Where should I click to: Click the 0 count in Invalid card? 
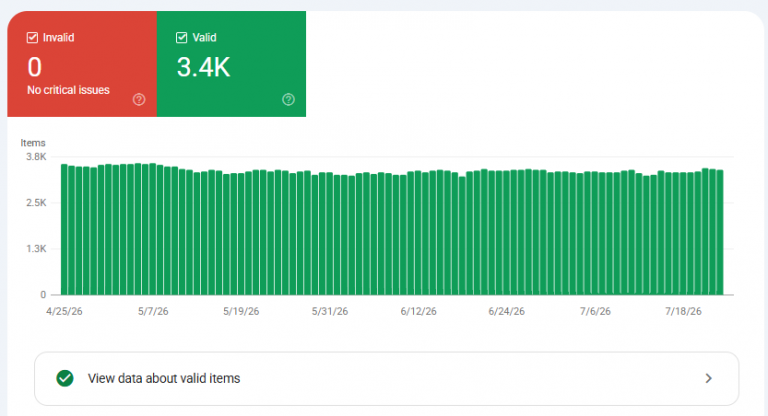[x=34, y=67]
